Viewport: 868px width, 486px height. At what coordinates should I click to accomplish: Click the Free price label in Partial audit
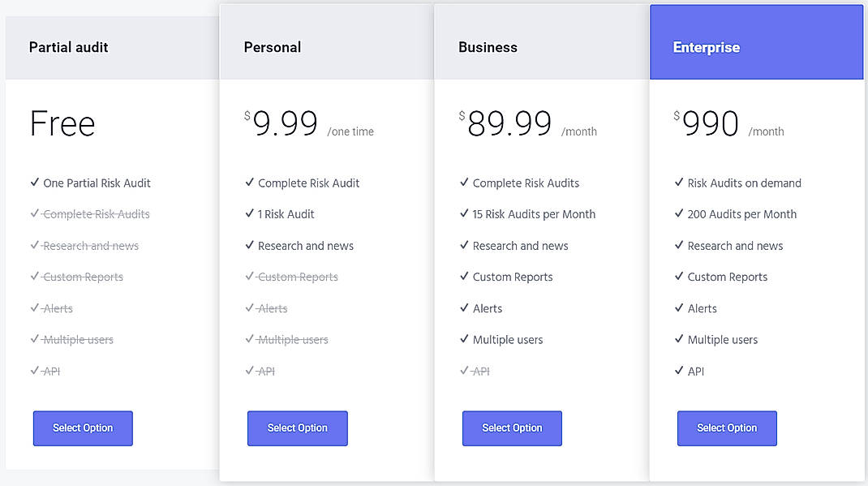pyautogui.click(x=62, y=123)
